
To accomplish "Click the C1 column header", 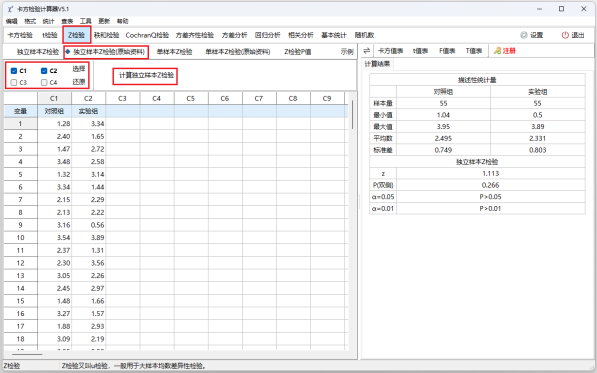I will pyautogui.click(x=54, y=98).
